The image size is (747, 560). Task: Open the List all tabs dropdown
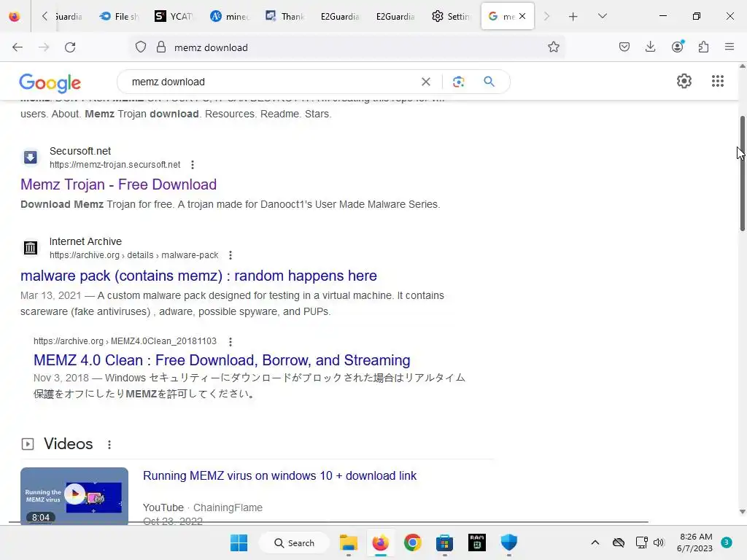click(602, 16)
